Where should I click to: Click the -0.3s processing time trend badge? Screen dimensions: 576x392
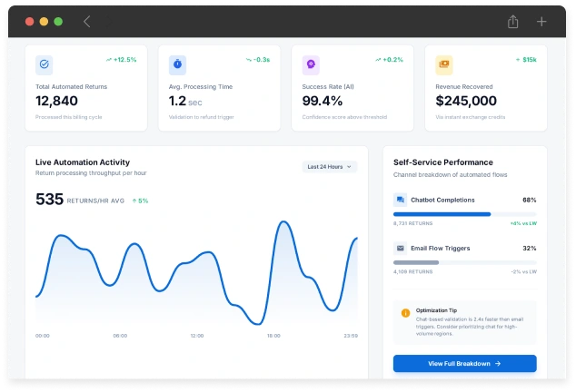[257, 60]
